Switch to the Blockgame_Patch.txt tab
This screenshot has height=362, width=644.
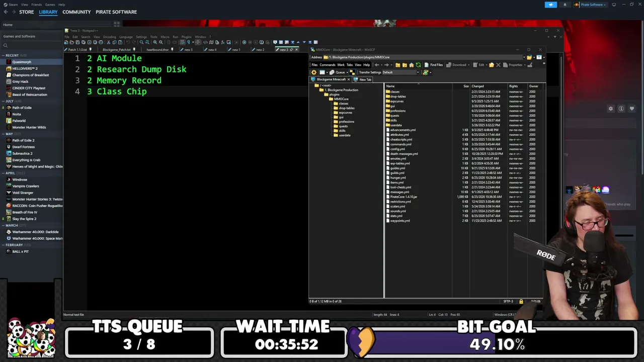(117, 50)
